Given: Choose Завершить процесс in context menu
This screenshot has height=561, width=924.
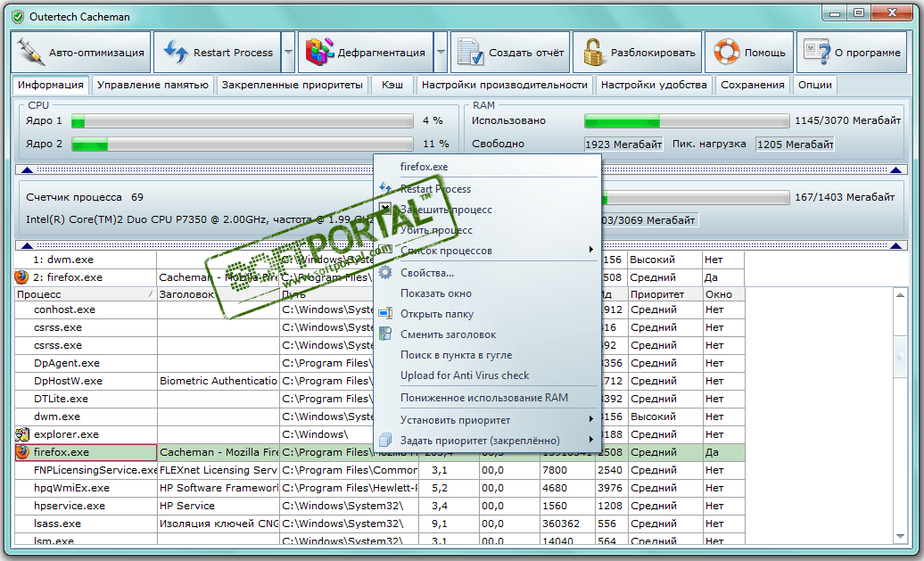Looking at the screenshot, I should pos(487,210).
